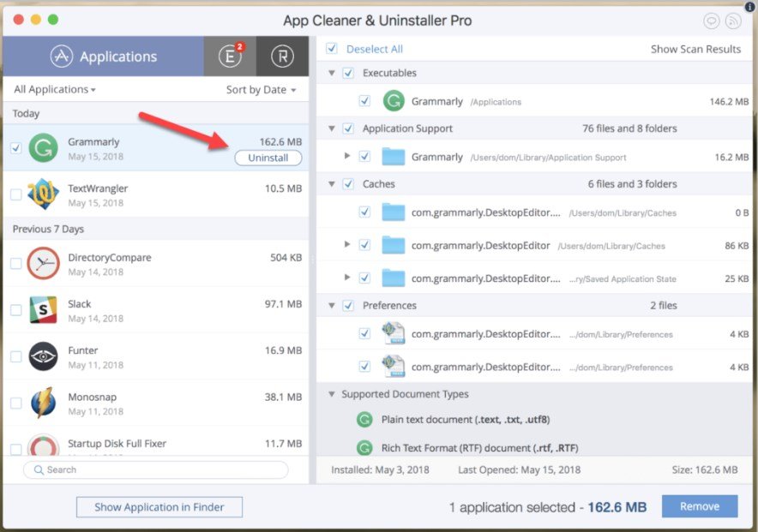Expand the Grammarly Application Support folder
The width and height of the screenshot is (758, 532).
tap(347, 156)
